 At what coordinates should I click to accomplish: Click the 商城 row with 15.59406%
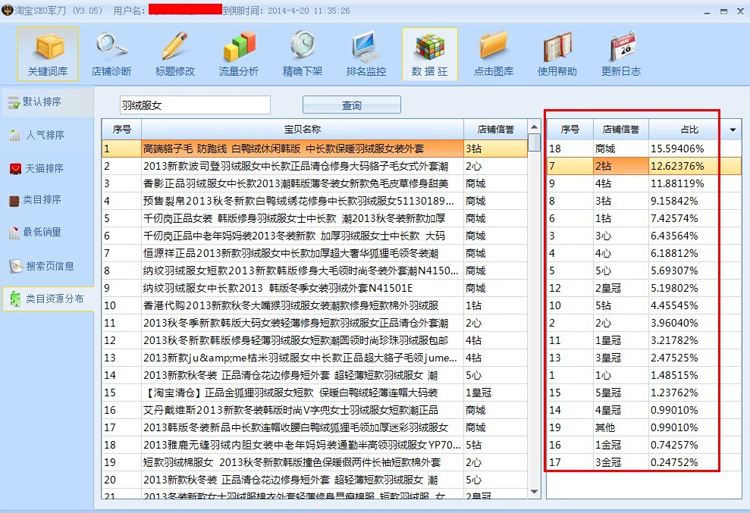[x=644, y=149]
